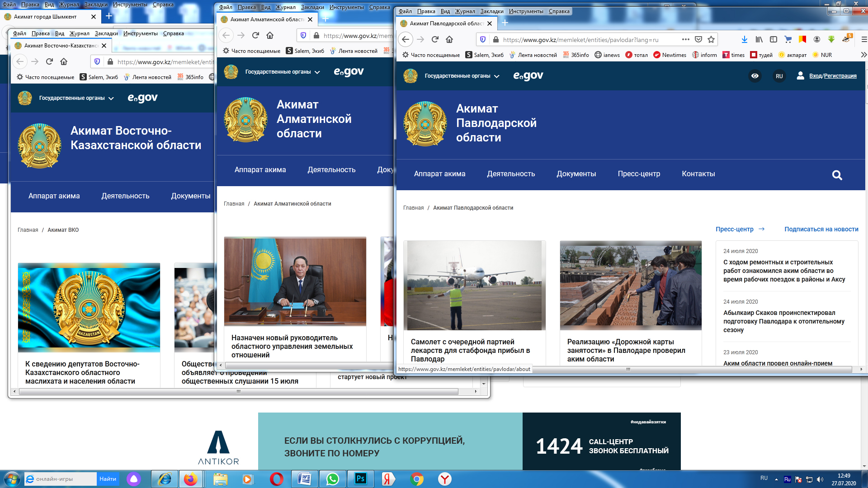This screenshot has height=488, width=868.
Task: Switch the site language with the RU button
Action: pos(779,76)
